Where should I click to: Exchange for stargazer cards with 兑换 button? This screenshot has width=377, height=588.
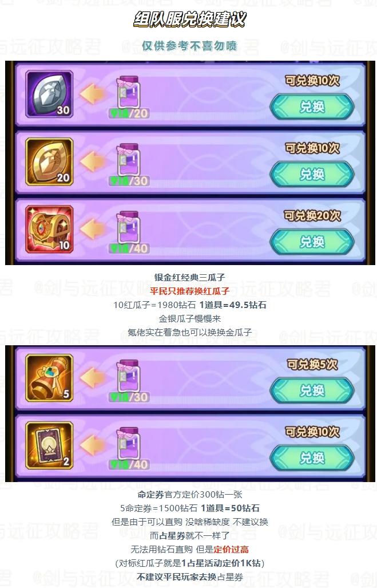pos(312,458)
